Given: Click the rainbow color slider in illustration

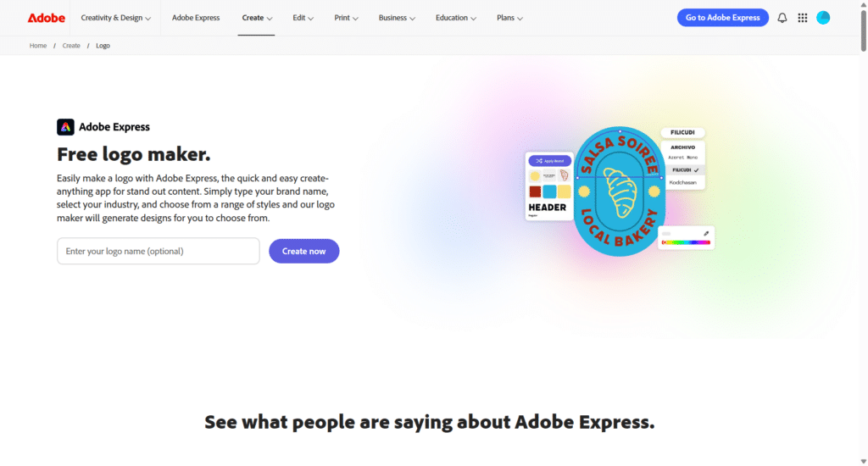Looking at the screenshot, I should [x=686, y=242].
